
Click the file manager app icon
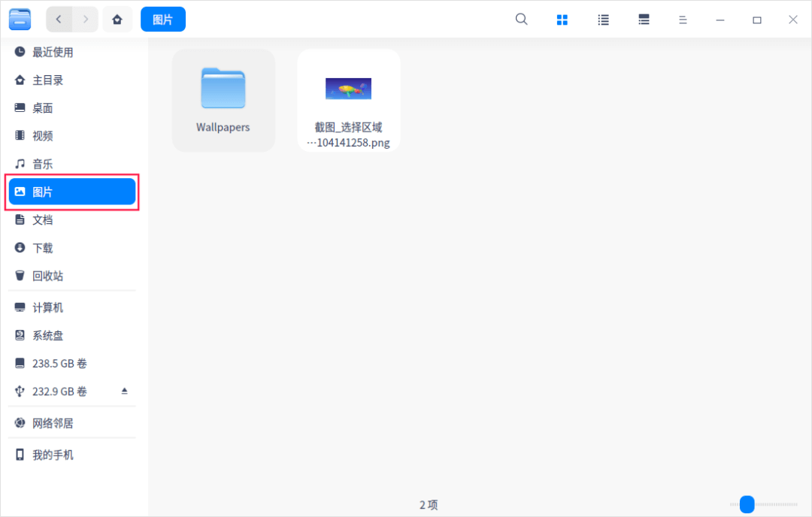[x=20, y=20]
